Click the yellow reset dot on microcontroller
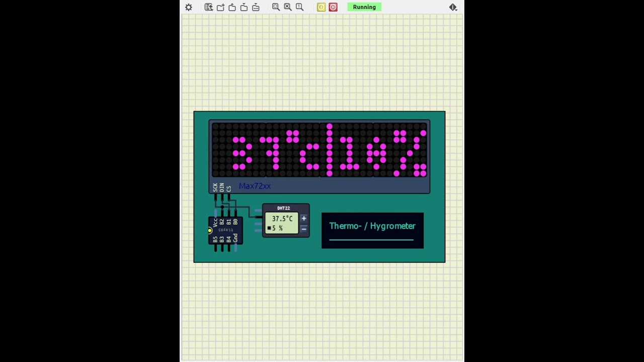 pyautogui.click(x=210, y=230)
